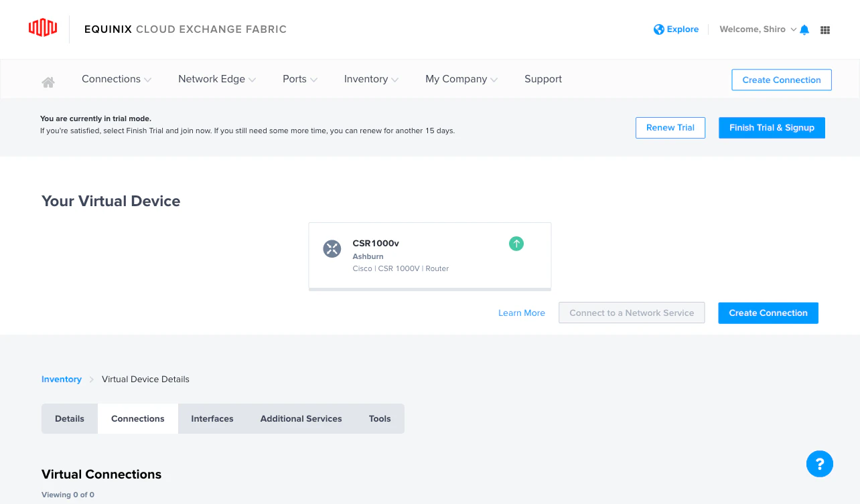The height and width of the screenshot is (504, 860).
Task: Click blue Create Connection below device card
Action: [768, 313]
